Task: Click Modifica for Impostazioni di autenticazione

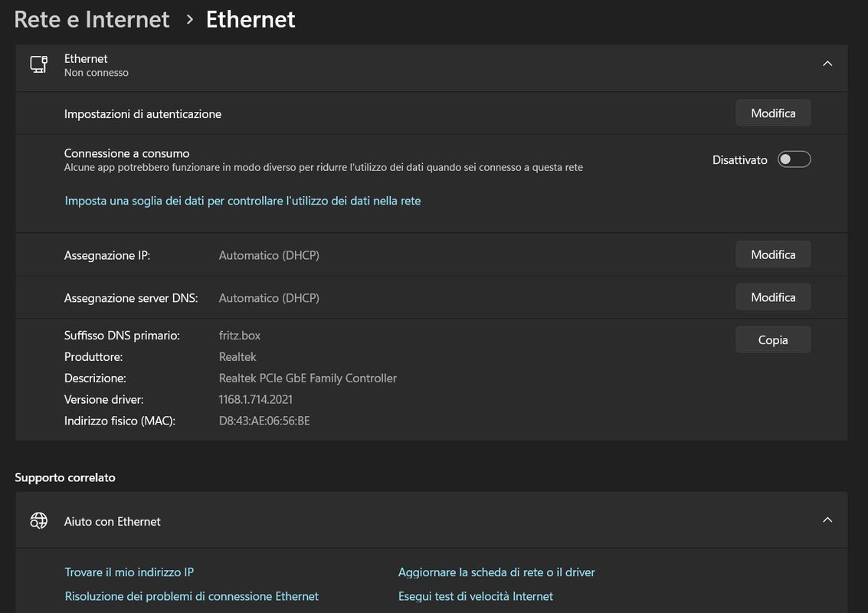Action: click(772, 113)
